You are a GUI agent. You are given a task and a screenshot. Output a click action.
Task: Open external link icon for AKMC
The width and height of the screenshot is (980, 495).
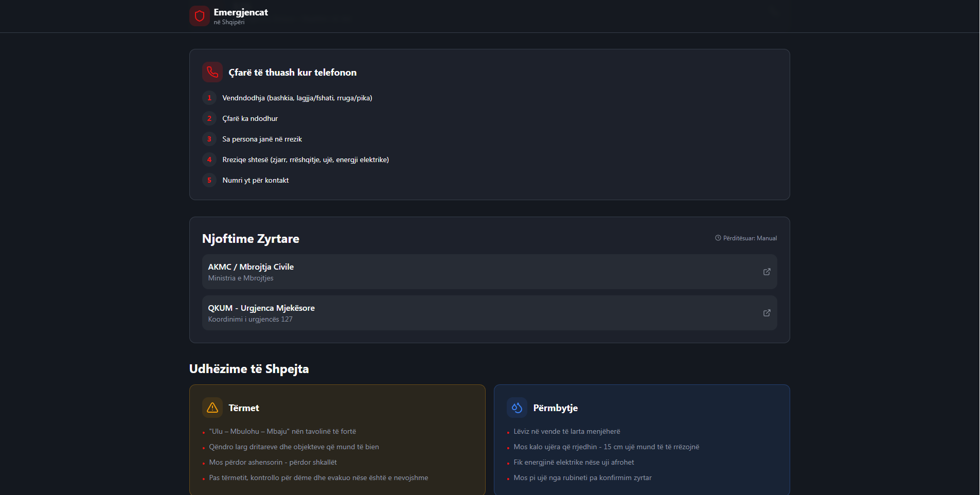tap(767, 272)
